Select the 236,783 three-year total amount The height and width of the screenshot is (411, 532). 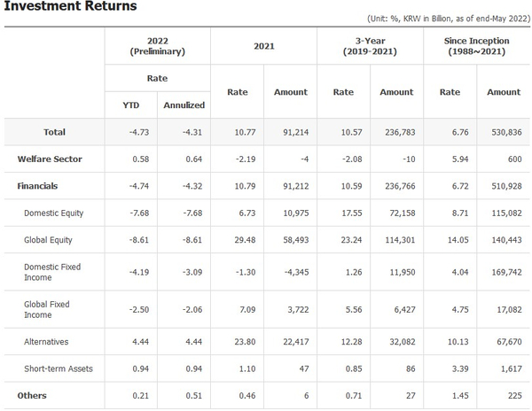point(396,132)
